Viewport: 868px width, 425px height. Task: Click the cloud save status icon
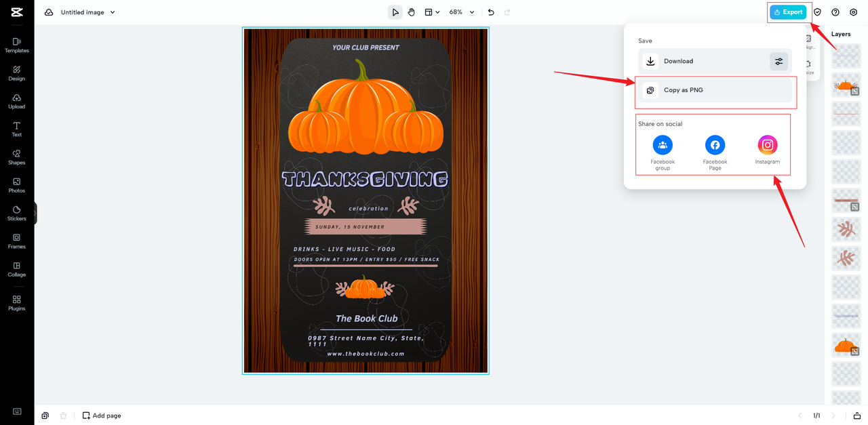[49, 12]
